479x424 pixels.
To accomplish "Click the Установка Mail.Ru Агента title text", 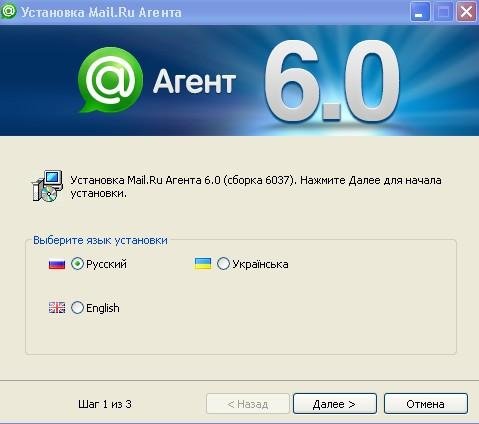I will pos(101,13).
